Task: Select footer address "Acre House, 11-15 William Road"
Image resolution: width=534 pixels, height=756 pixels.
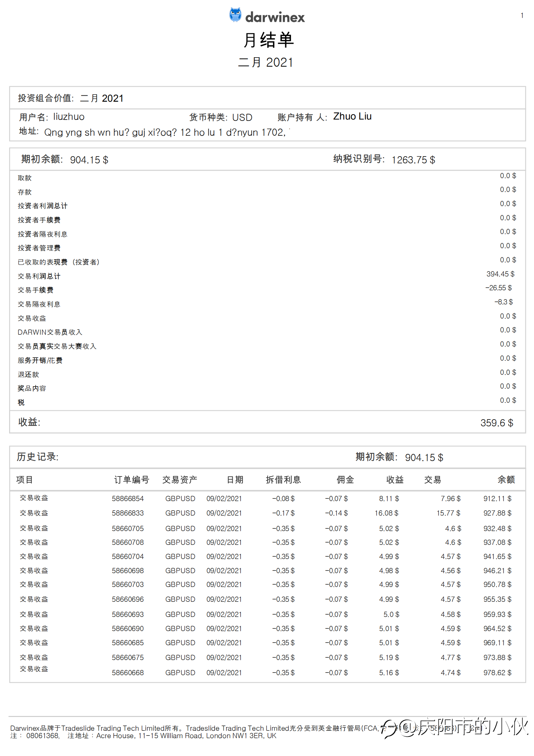Action: (149, 735)
